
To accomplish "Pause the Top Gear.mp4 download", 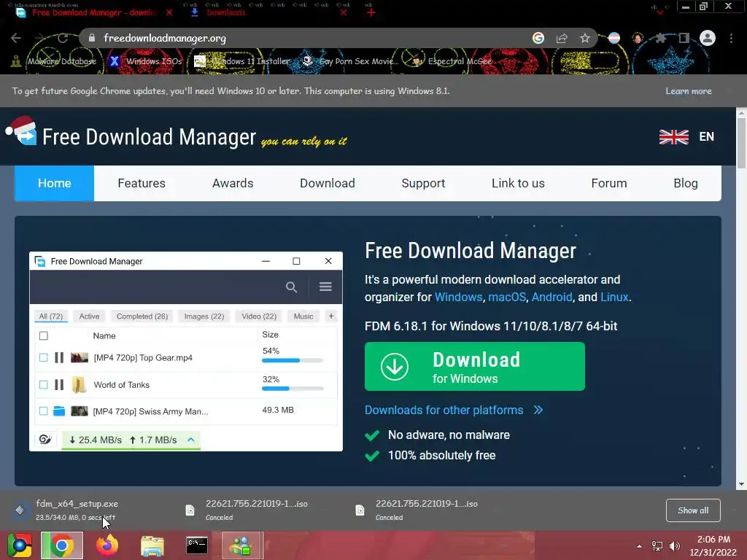I will [x=59, y=357].
